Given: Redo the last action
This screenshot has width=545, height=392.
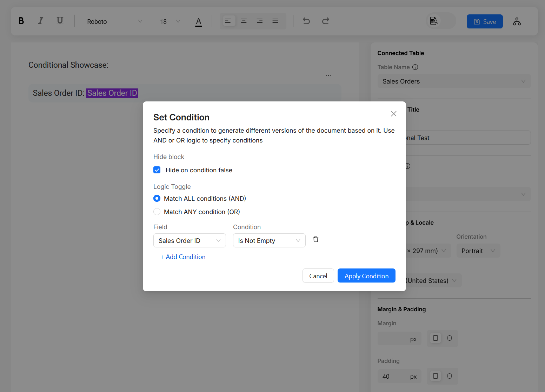Looking at the screenshot, I should (x=326, y=21).
